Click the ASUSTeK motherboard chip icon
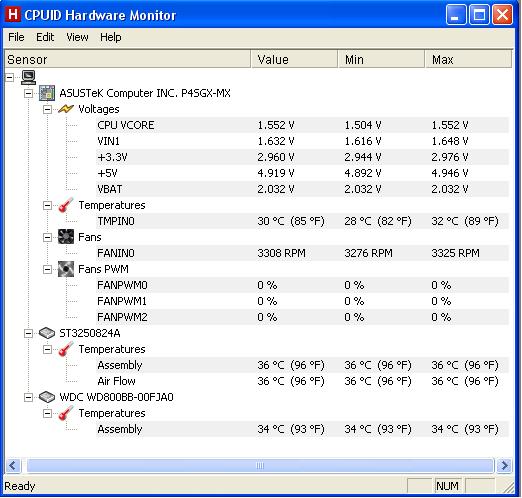 [47, 93]
